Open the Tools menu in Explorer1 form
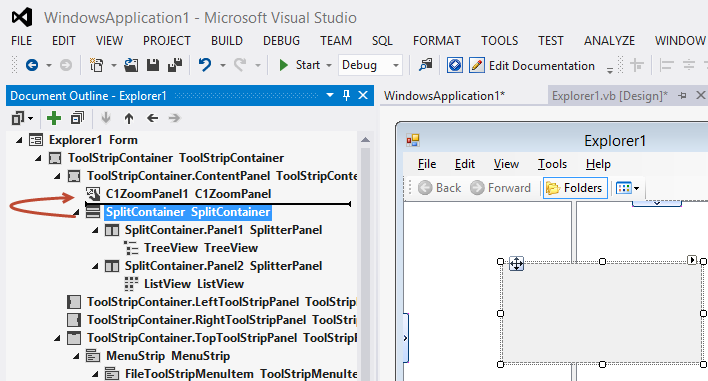This screenshot has height=381, width=708. [552, 164]
